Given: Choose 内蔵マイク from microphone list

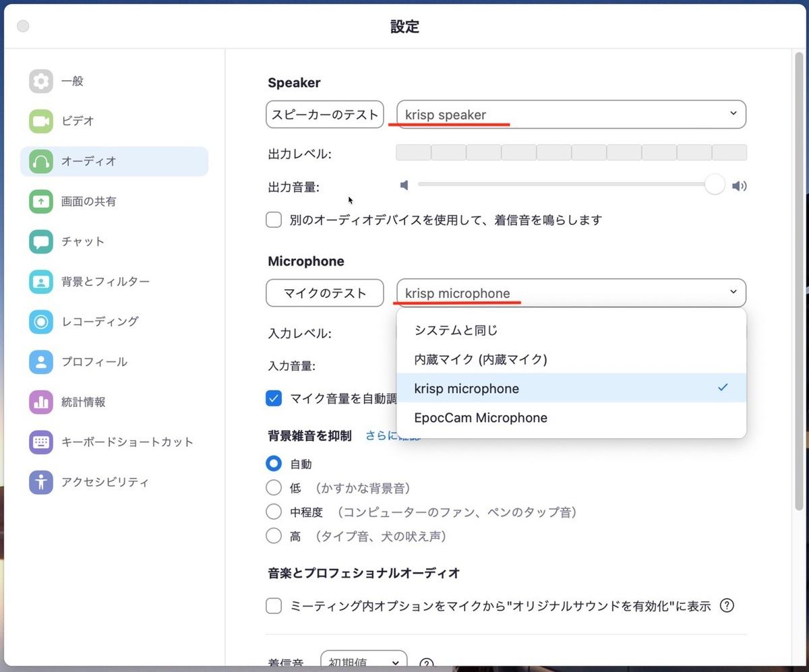Looking at the screenshot, I should (572, 359).
